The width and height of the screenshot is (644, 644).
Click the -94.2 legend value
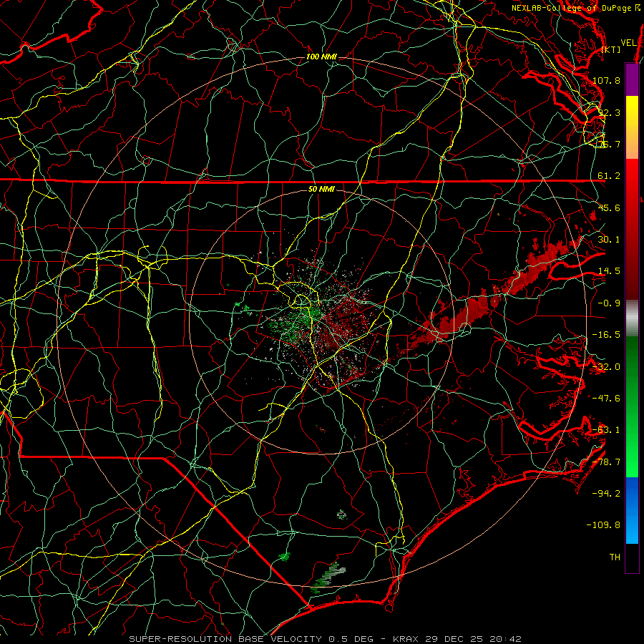coord(606,494)
